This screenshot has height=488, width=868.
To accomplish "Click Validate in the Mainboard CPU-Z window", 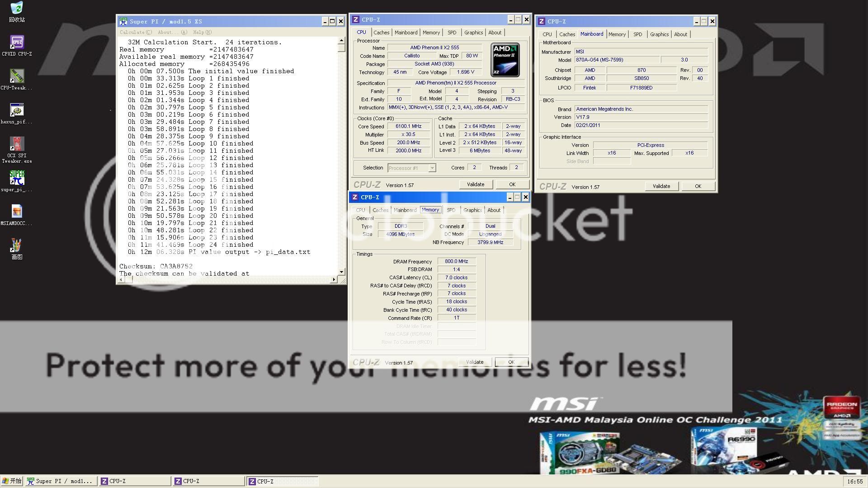I will (x=661, y=186).
